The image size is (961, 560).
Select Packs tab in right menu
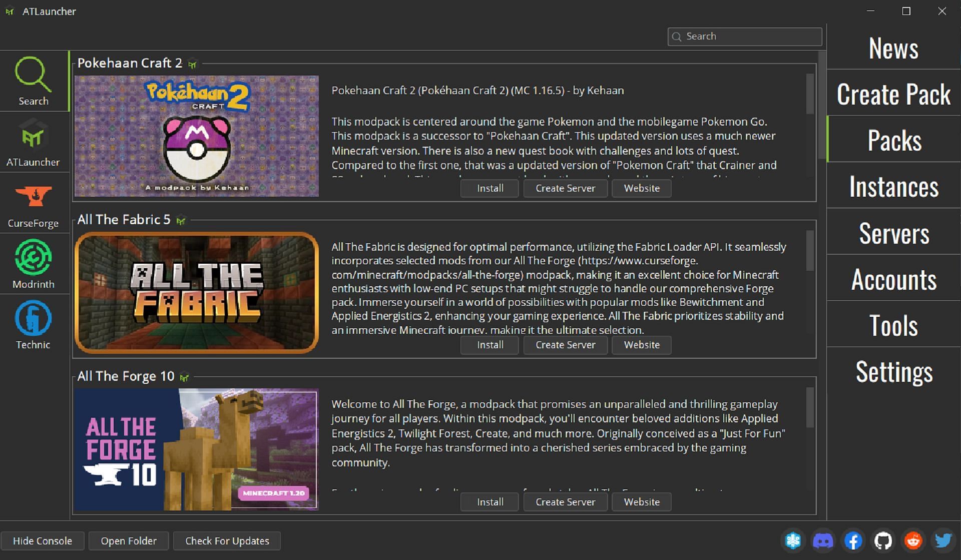(x=893, y=140)
